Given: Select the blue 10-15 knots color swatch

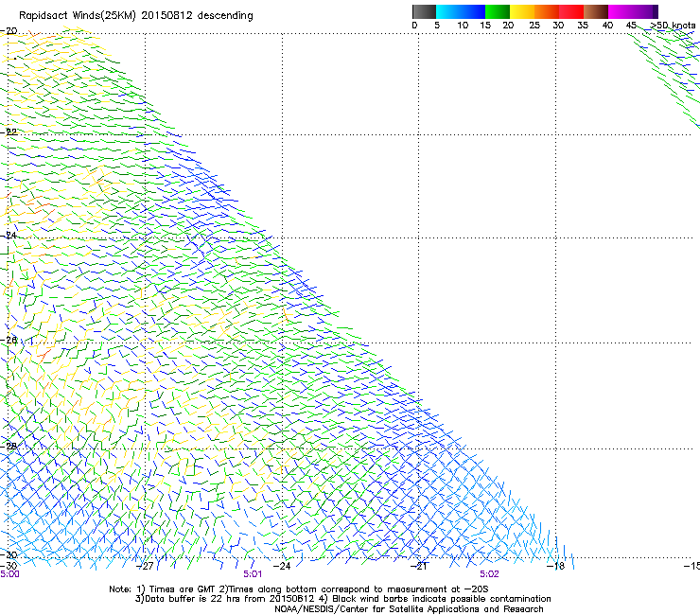Looking at the screenshot, I should (473, 11).
